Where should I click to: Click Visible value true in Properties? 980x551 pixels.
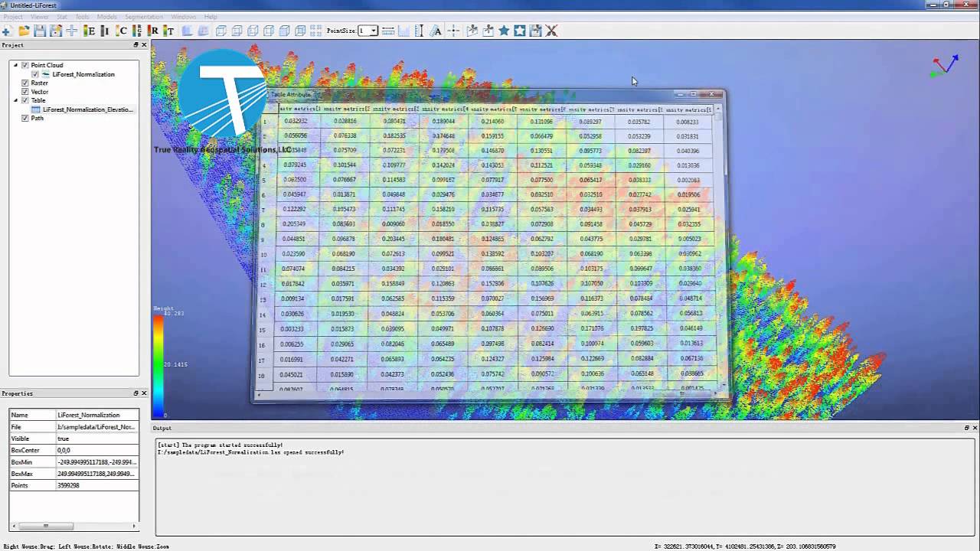tap(96, 439)
